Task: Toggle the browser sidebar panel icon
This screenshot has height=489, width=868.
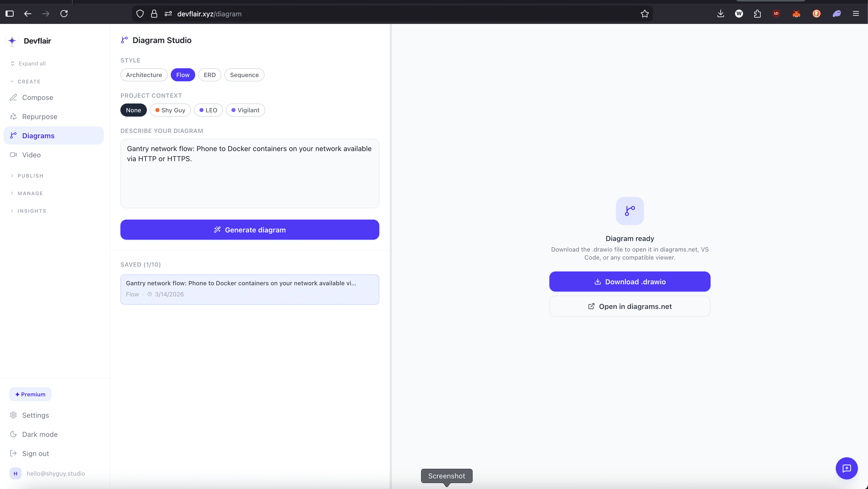Action: [10, 14]
